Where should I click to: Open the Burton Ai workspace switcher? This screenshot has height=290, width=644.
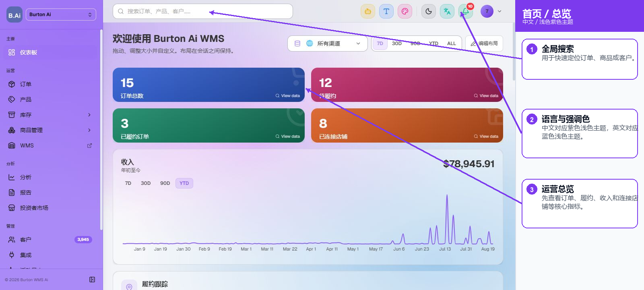click(x=61, y=14)
